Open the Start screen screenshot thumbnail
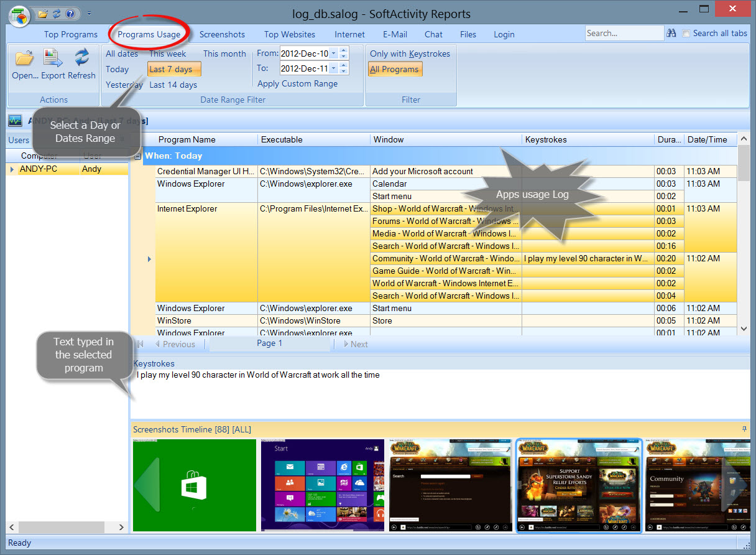 click(323, 485)
